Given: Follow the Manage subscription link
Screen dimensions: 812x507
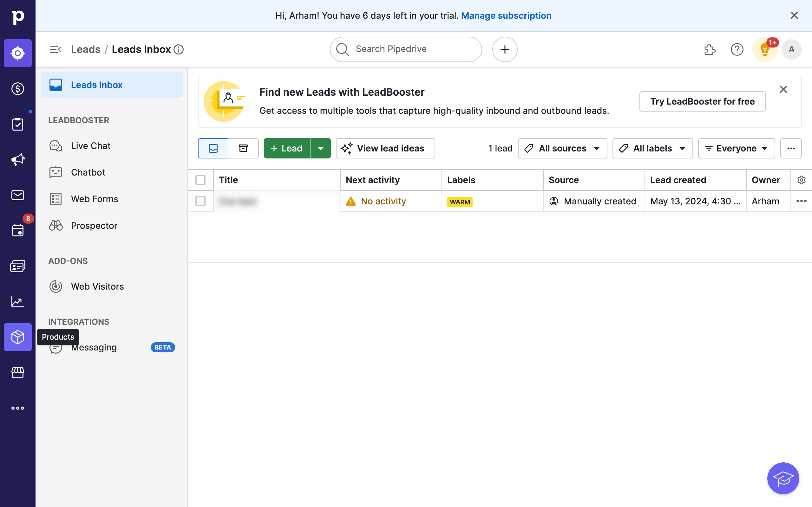Looking at the screenshot, I should click(506, 16).
